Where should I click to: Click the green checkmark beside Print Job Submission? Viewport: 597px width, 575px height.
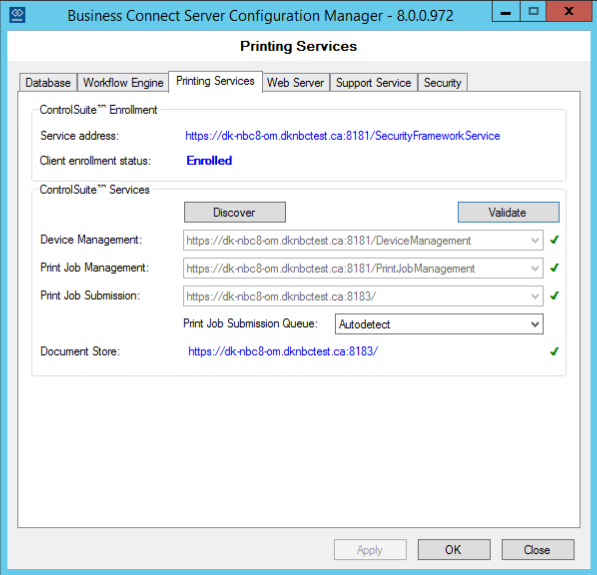[x=554, y=295]
